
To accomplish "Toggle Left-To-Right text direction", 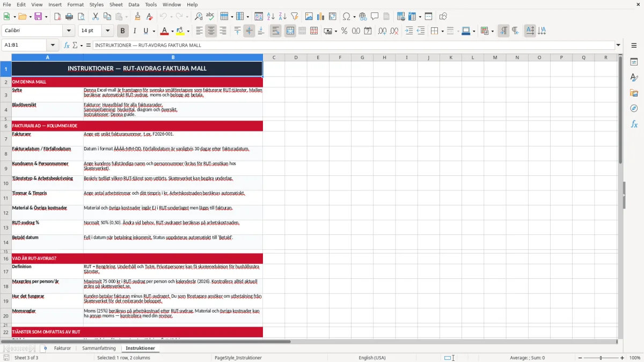I will pyautogui.click(x=503, y=31).
